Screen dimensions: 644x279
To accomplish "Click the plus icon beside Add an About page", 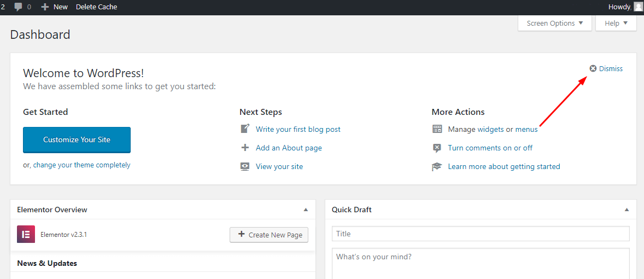I will coord(245,148).
